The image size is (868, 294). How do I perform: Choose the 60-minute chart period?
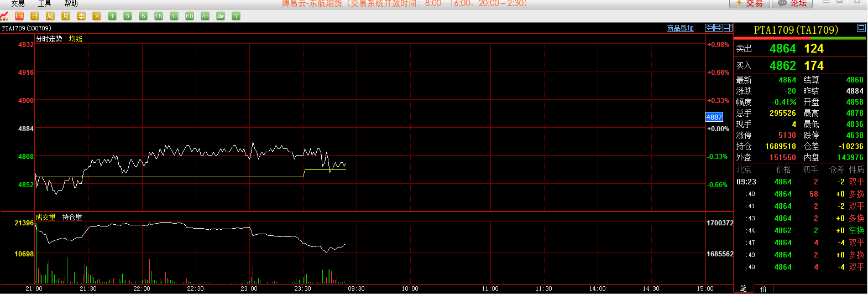[190, 16]
